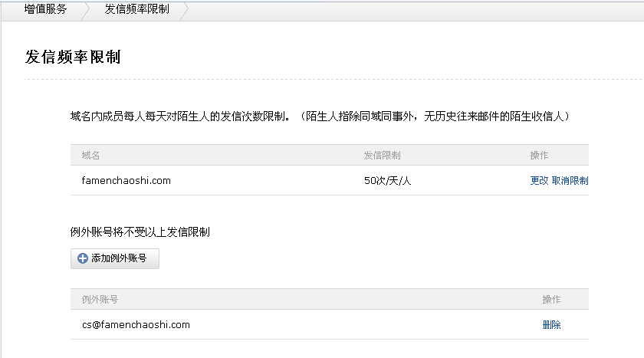This screenshot has height=358, width=644.
Task: Delete exception account cs@famenchaoshi.com
Action: point(551,325)
